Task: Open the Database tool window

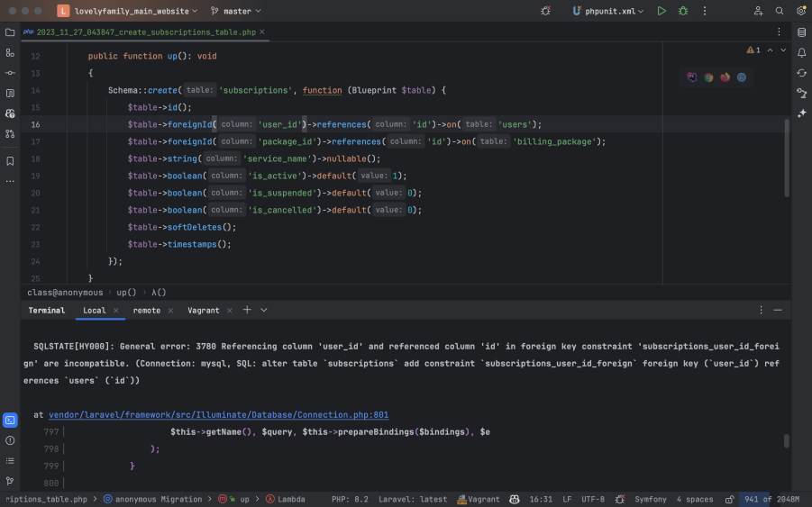Action: pyautogui.click(x=802, y=32)
